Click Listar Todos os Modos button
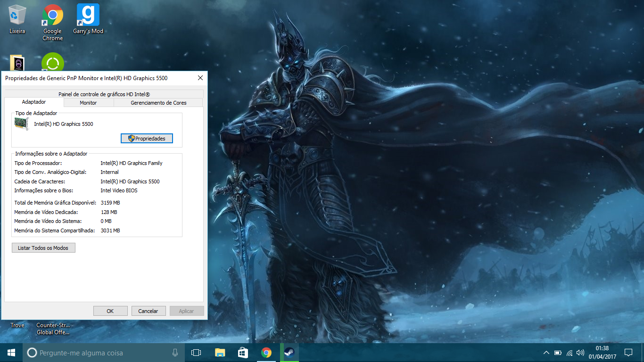This screenshot has height=362, width=644. 43,248
